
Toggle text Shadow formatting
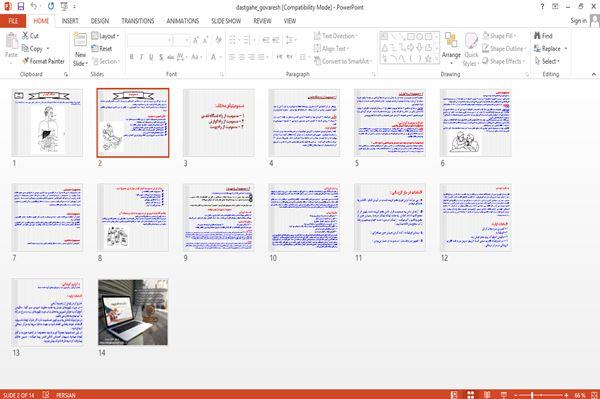coord(161,57)
